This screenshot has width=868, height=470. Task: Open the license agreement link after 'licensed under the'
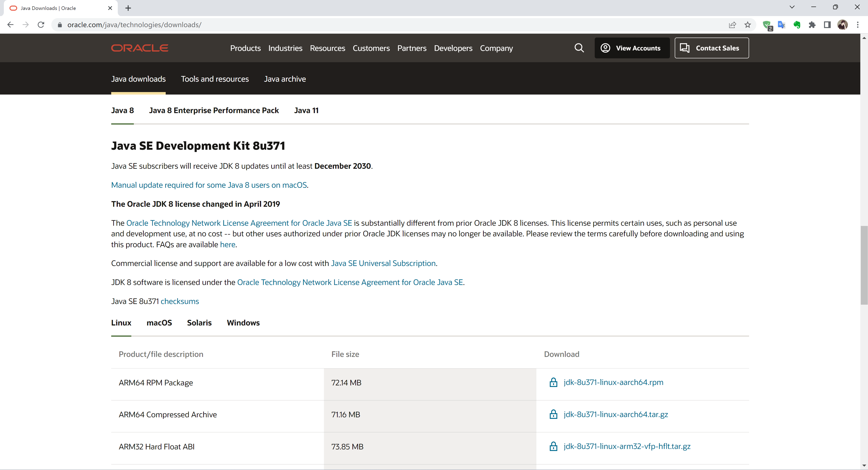[350, 282]
